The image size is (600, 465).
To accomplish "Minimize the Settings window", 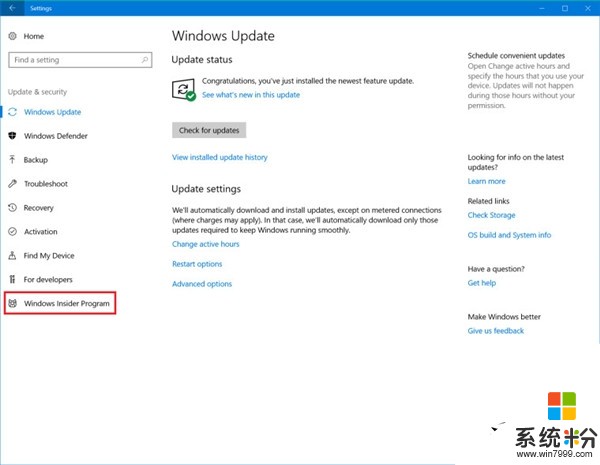I will [x=541, y=8].
